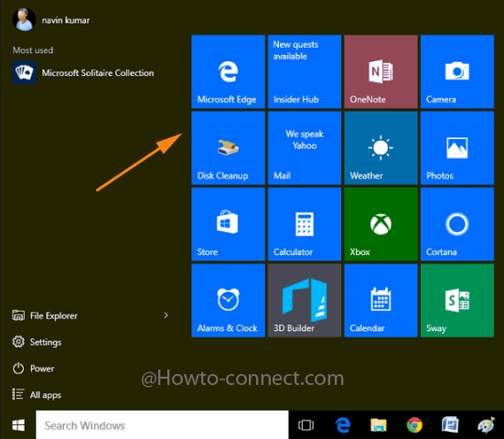Viewport: 504px width, 439px height.
Task: Open the Camera tile
Action: [457, 71]
